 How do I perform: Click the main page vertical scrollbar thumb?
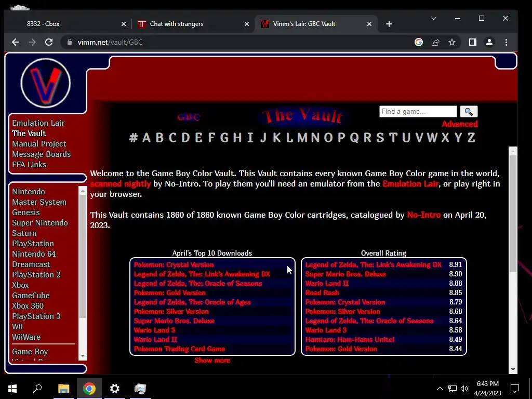513,214
